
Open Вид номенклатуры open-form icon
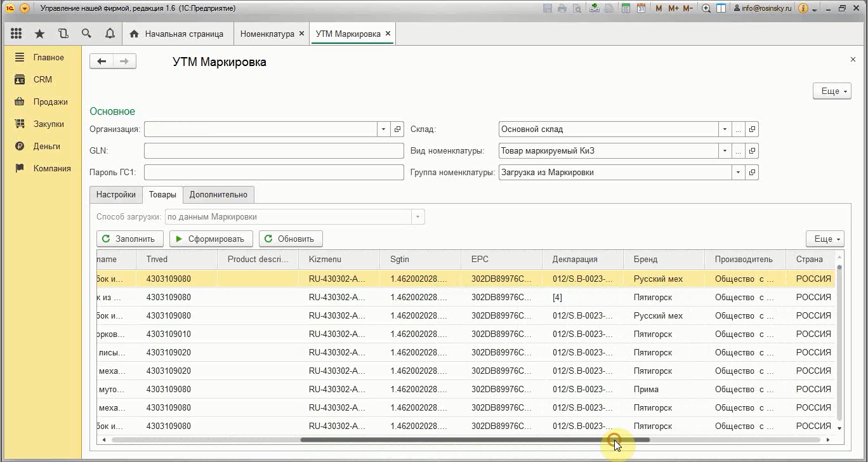click(x=752, y=151)
